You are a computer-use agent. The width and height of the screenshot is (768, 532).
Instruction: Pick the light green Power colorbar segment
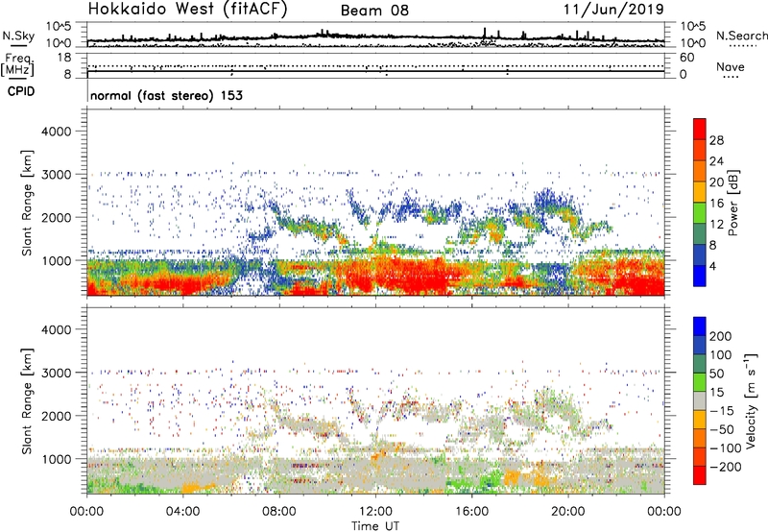700,213
